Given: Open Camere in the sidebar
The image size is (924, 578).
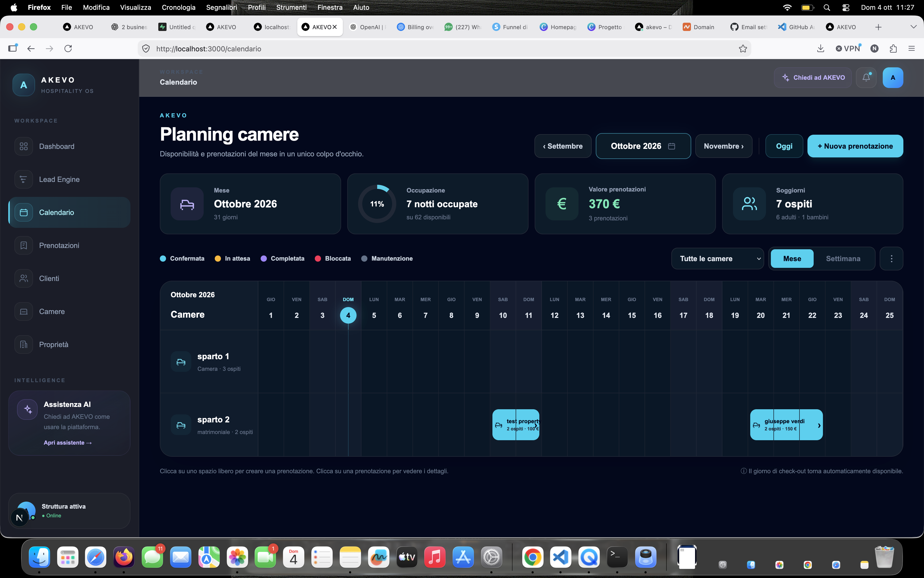Looking at the screenshot, I should point(69,311).
